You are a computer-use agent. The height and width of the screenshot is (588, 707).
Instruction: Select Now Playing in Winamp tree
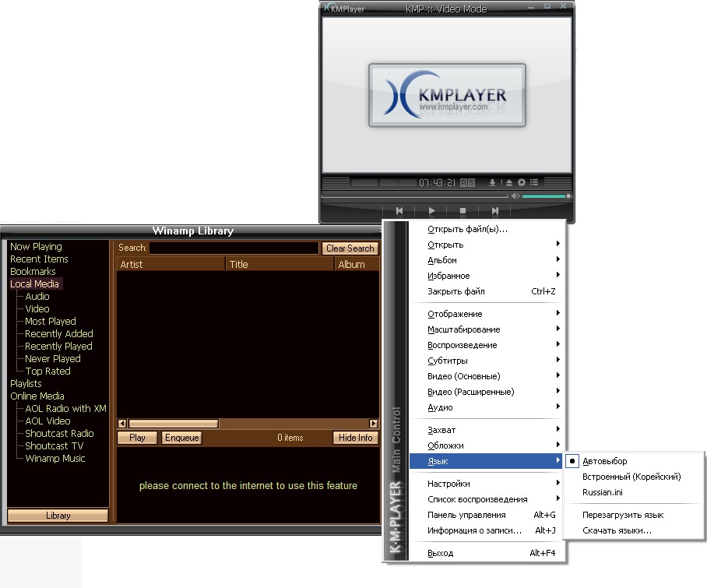(x=36, y=247)
